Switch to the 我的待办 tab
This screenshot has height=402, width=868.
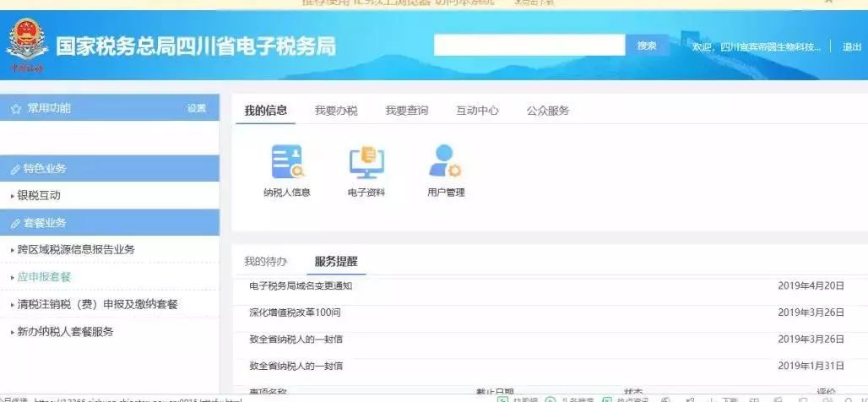266,261
